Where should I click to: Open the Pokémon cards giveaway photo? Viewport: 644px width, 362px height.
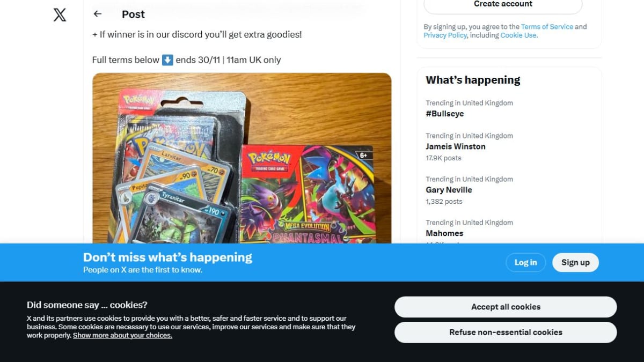coord(241,158)
